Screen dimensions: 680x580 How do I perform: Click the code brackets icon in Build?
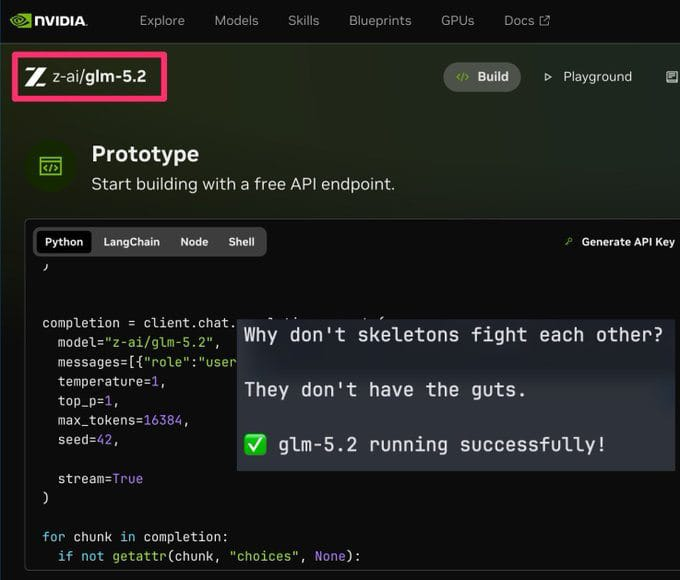462,77
